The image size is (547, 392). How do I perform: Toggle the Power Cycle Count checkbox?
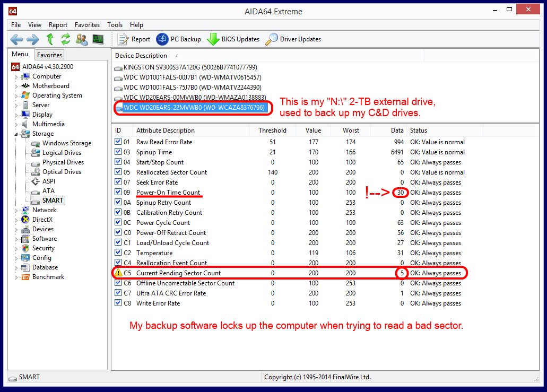(x=118, y=222)
